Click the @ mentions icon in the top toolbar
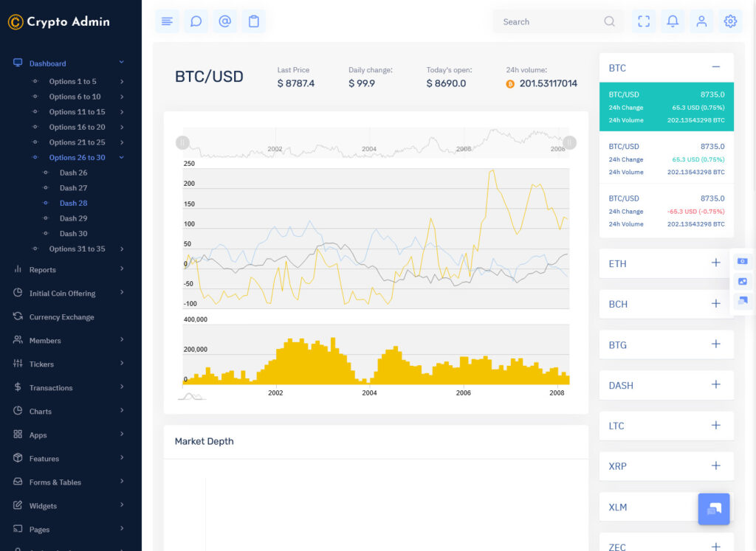Image resolution: width=756 pixels, height=551 pixels. point(224,21)
